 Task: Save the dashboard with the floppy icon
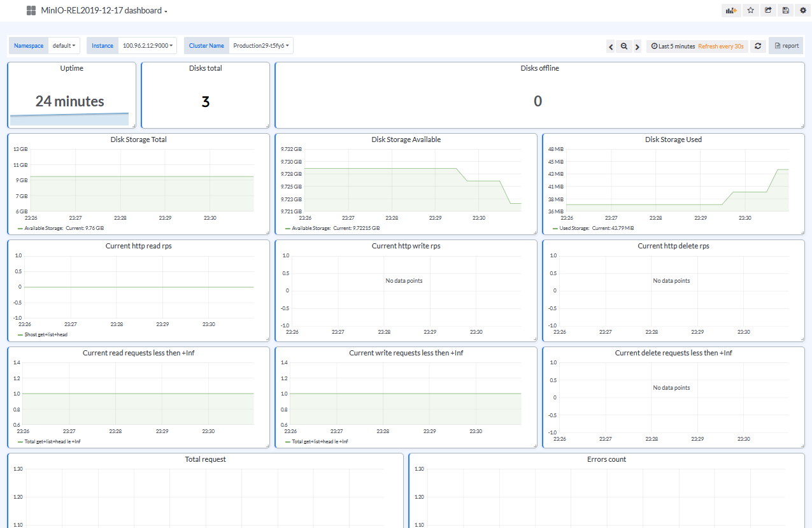pos(786,11)
